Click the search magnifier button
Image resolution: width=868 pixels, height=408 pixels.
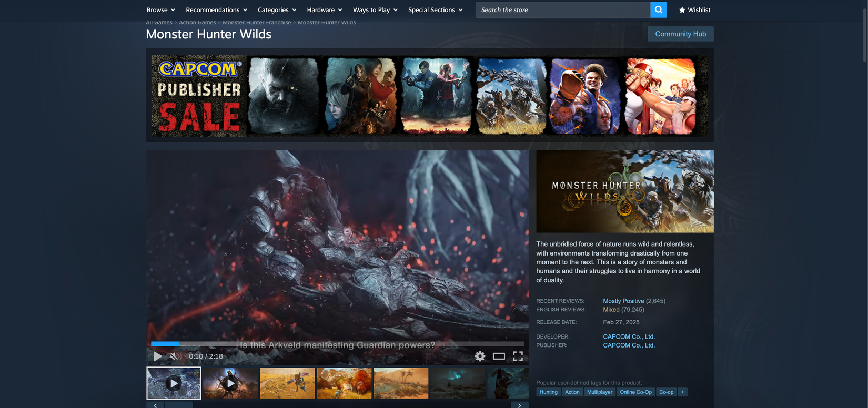click(658, 9)
